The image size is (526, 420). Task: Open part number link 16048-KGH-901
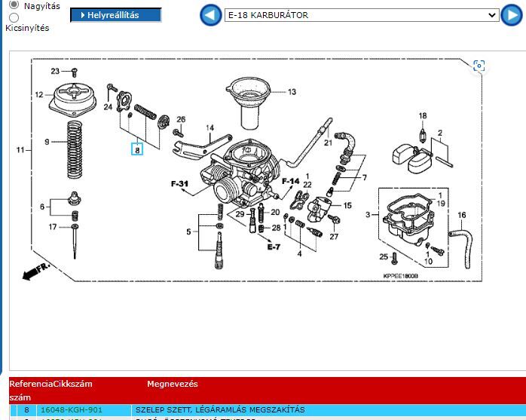(71, 409)
